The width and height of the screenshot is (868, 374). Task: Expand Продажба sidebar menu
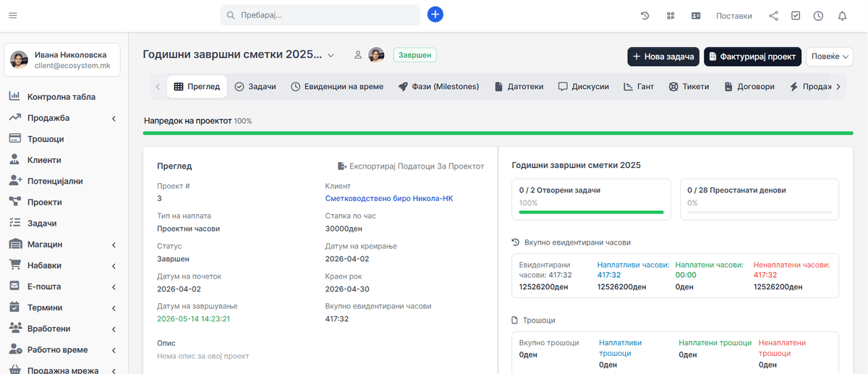point(64,118)
